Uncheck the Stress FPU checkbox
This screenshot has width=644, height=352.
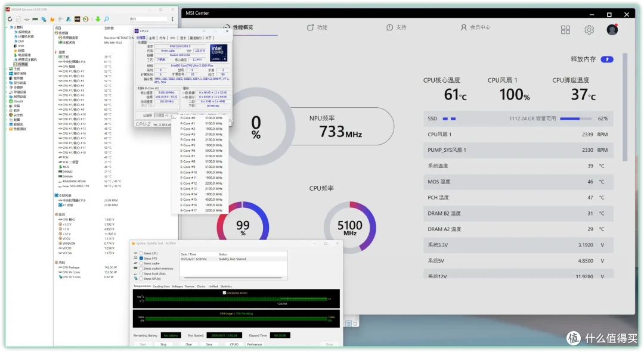tap(141, 258)
